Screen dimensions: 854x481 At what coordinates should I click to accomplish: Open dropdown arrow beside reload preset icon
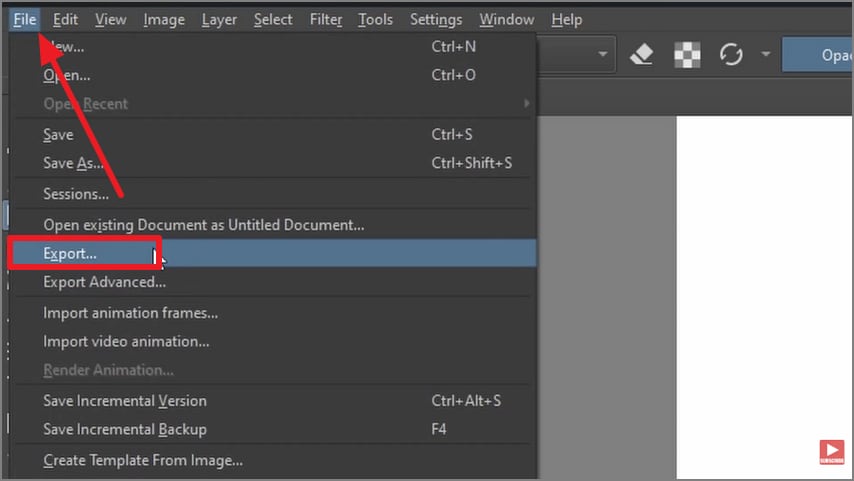766,54
